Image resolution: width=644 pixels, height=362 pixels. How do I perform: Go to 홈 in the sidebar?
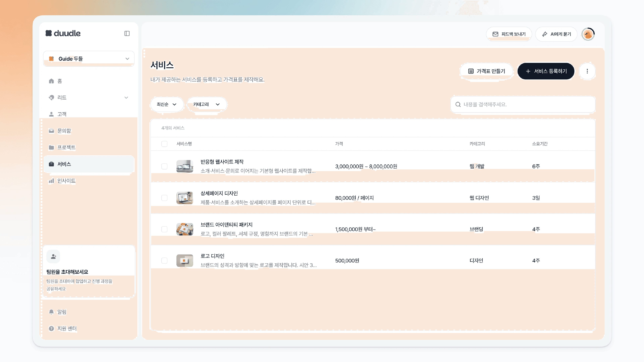pos(89,81)
